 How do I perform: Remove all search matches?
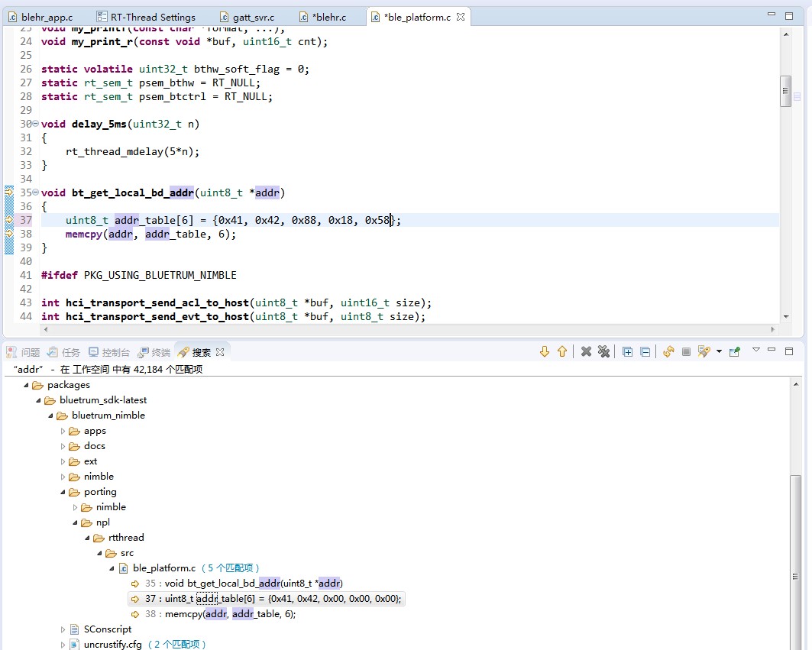603,351
